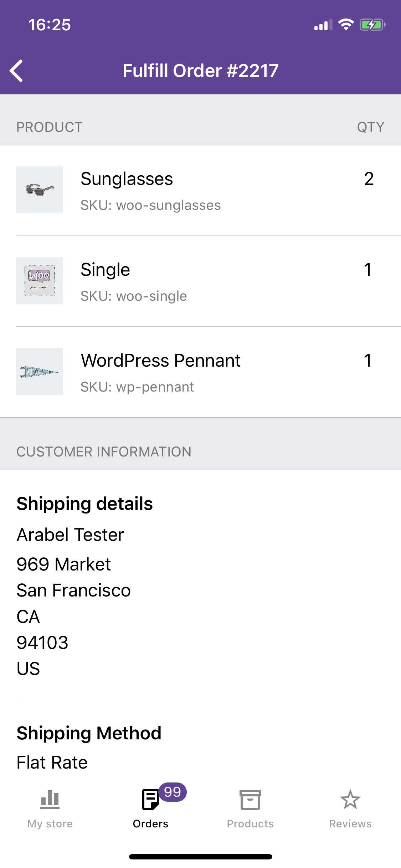Tap the 99 badge on Orders

pos(173,792)
